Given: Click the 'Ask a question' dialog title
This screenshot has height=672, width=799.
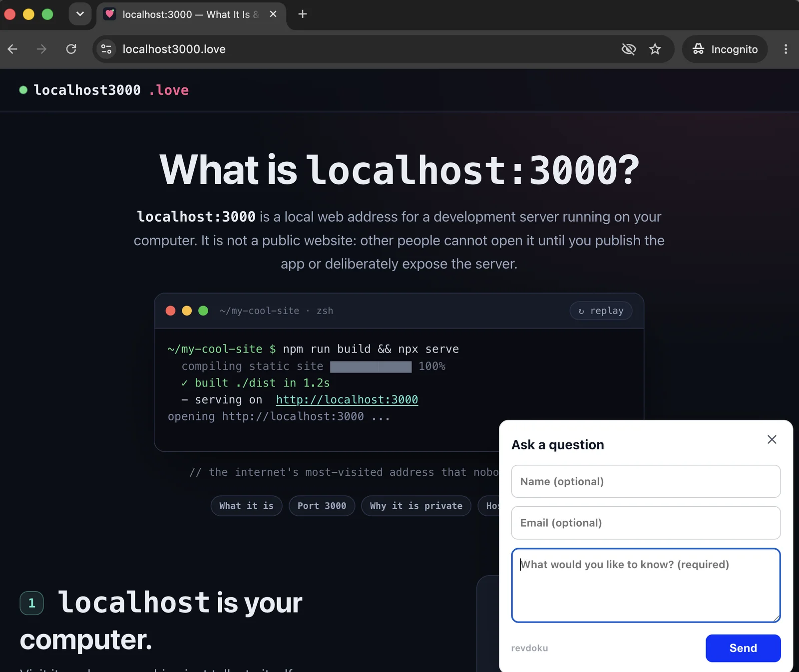Looking at the screenshot, I should [558, 444].
